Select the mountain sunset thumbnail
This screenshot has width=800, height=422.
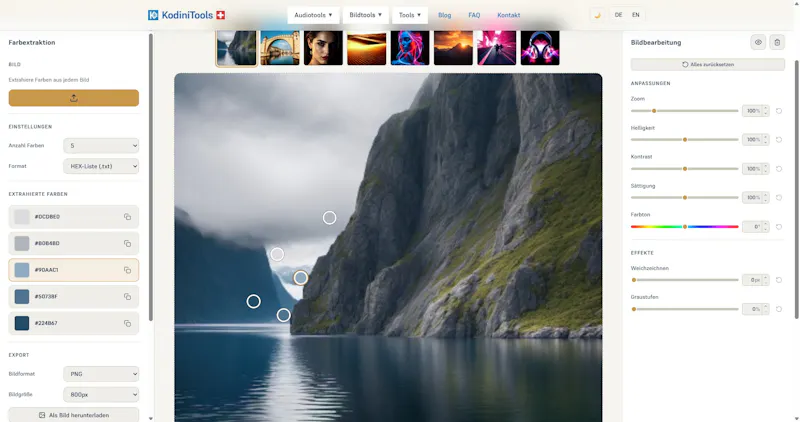coord(454,47)
